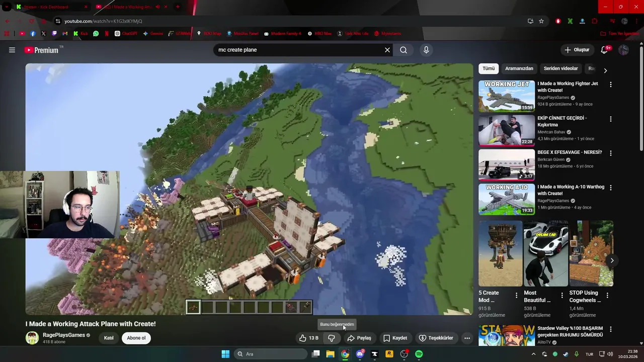
Task: Open options for STOP Using Cogwheels short
Action: coord(607,296)
